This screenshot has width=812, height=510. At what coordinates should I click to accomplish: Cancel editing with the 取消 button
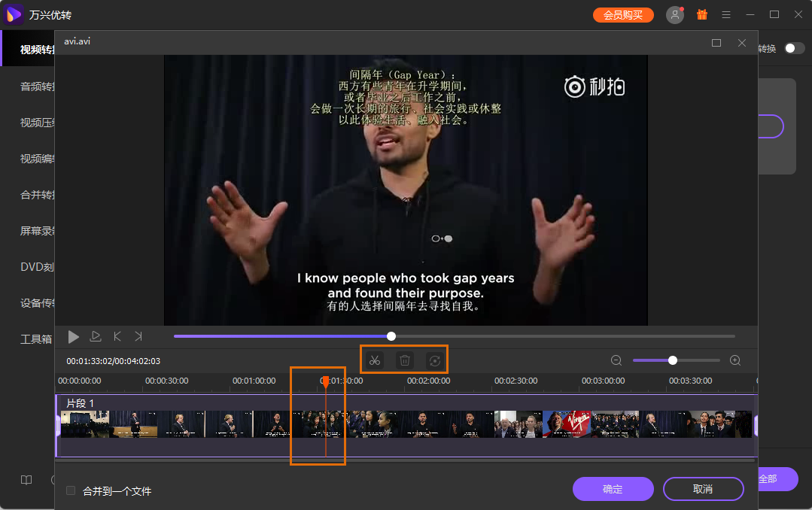click(x=703, y=489)
